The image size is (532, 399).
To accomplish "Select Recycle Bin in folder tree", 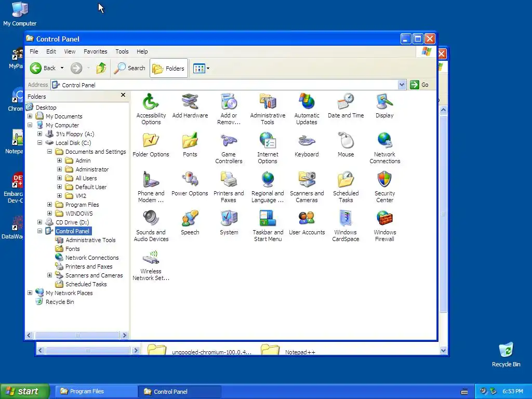I will click(60, 302).
